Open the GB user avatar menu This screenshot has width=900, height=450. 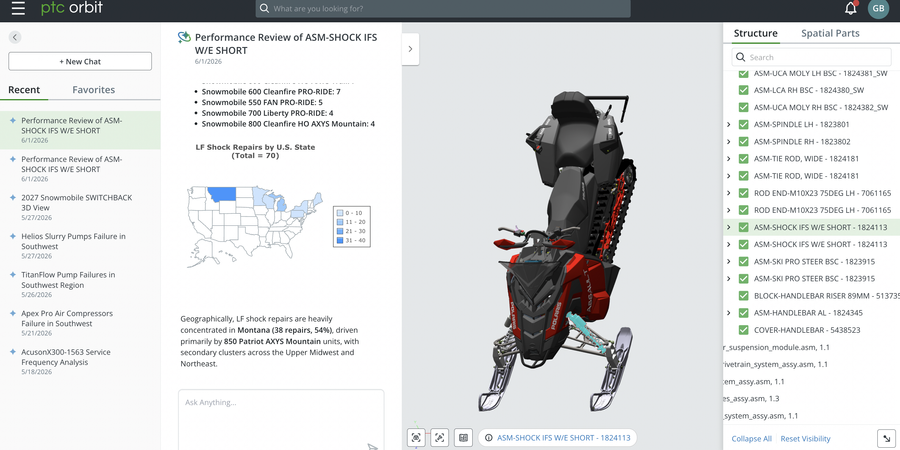[x=878, y=8]
